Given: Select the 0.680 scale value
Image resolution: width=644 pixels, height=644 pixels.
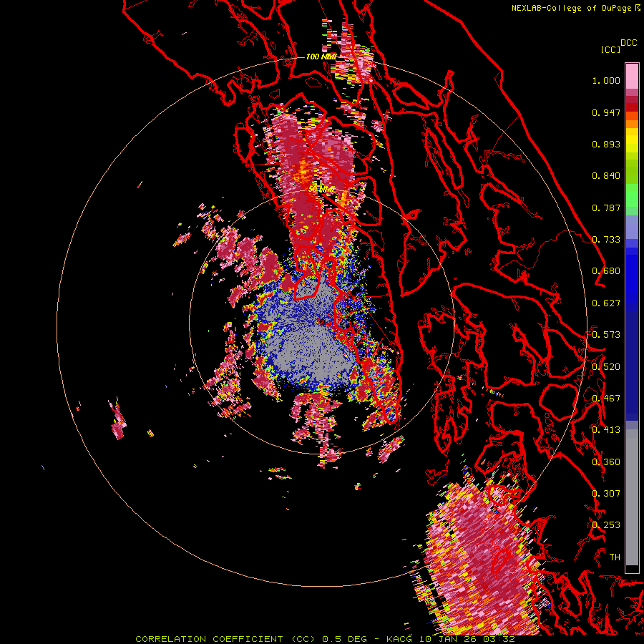Looking at the screenshot, I should (x=606, y=271).
